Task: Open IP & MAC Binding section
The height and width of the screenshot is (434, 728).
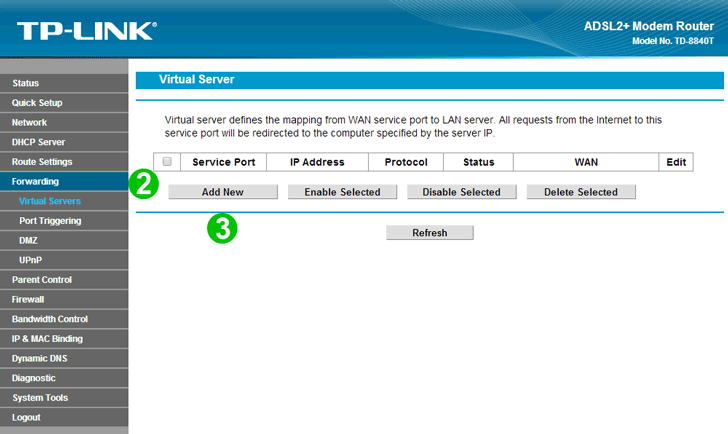Action: pyautogui.click(x=64, y=339)
